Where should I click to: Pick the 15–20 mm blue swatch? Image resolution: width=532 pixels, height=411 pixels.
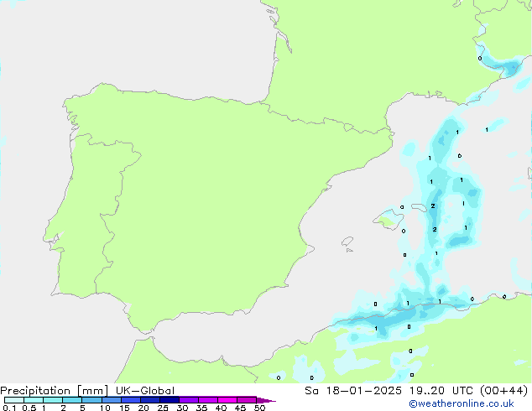tap(131, 400)
